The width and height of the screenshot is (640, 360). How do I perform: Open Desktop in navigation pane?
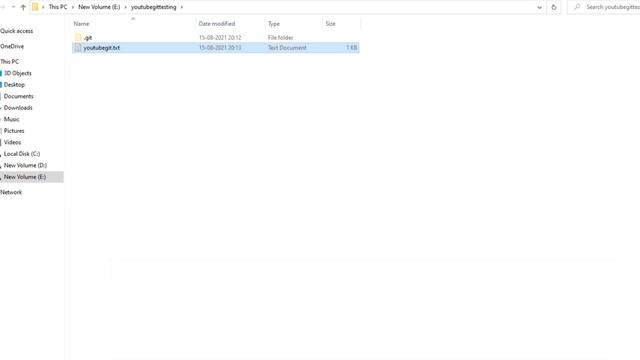tap(14, 85)
